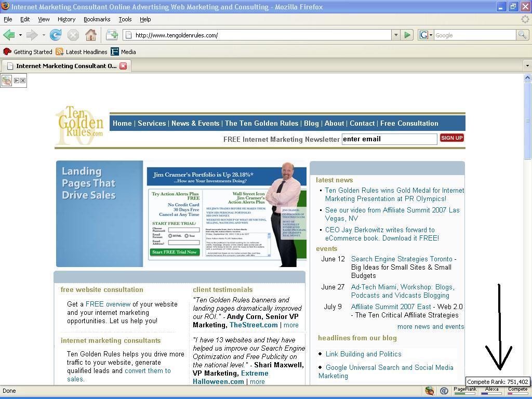Reload the page with the blue Refresh icon
Viewport: 532px width, 399px height.
[55, 35]
